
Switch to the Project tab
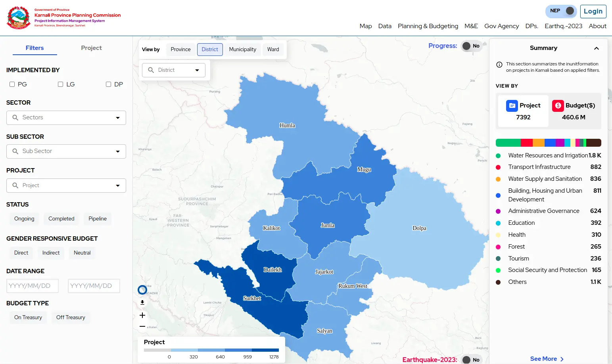point(91,48)
